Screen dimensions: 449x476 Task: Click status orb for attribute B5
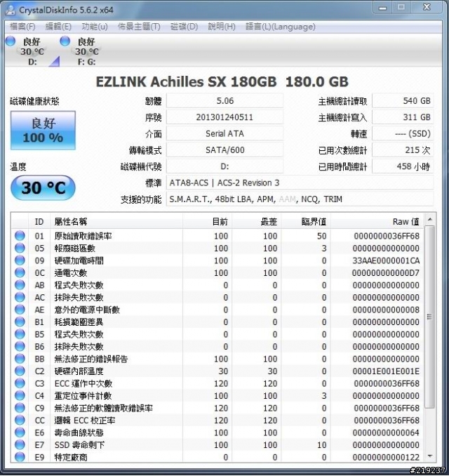click(x=20, y=334)
